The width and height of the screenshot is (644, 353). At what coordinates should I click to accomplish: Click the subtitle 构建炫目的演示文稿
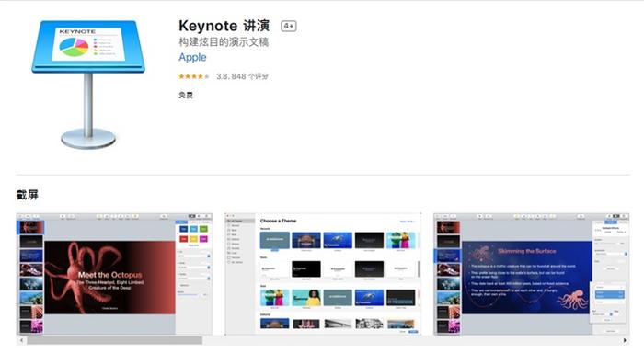pyautogui.click(x=224, y=42)
